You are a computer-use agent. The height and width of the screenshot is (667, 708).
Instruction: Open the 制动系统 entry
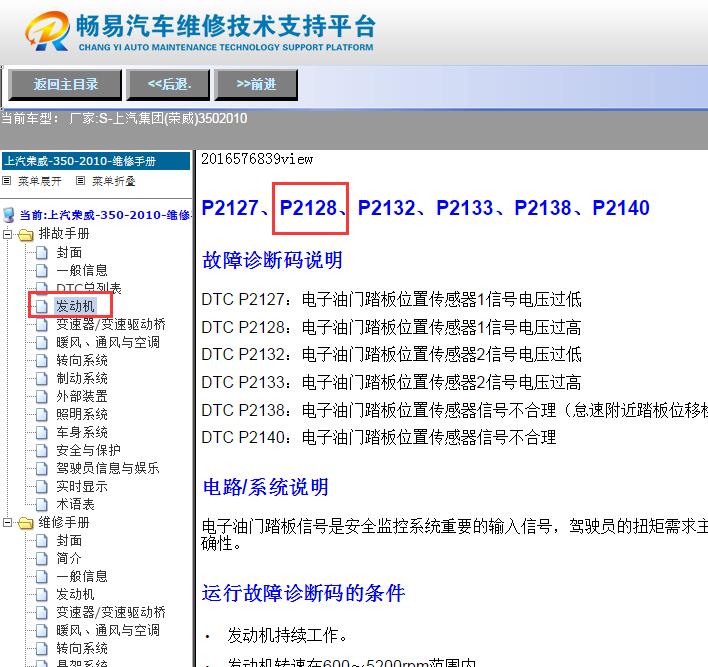click(82, 378)
